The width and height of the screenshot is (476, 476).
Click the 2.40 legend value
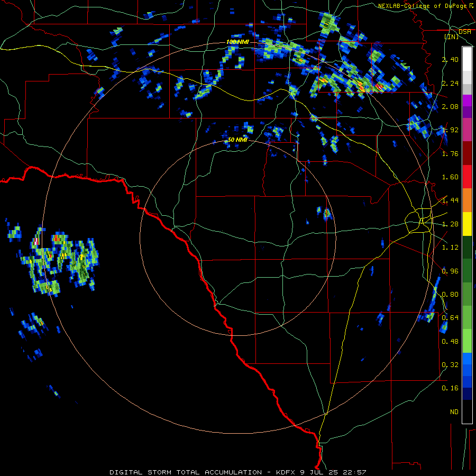(x=450, y=59)
